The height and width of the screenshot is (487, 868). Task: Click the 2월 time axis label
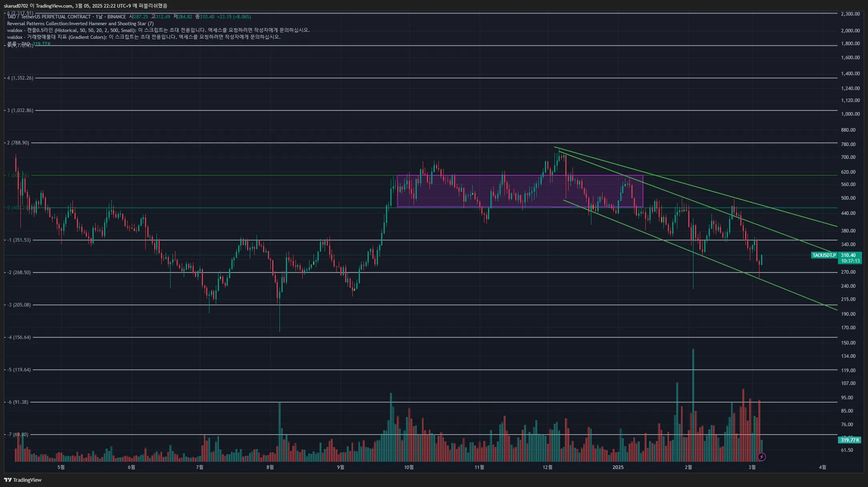coord(688,467)
